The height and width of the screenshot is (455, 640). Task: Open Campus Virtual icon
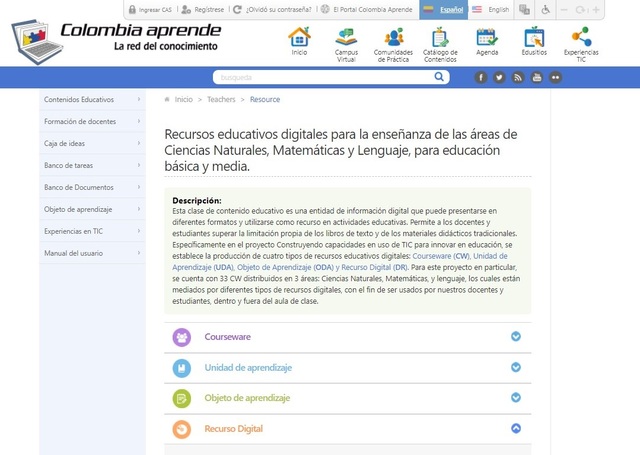tap(346, 37)
